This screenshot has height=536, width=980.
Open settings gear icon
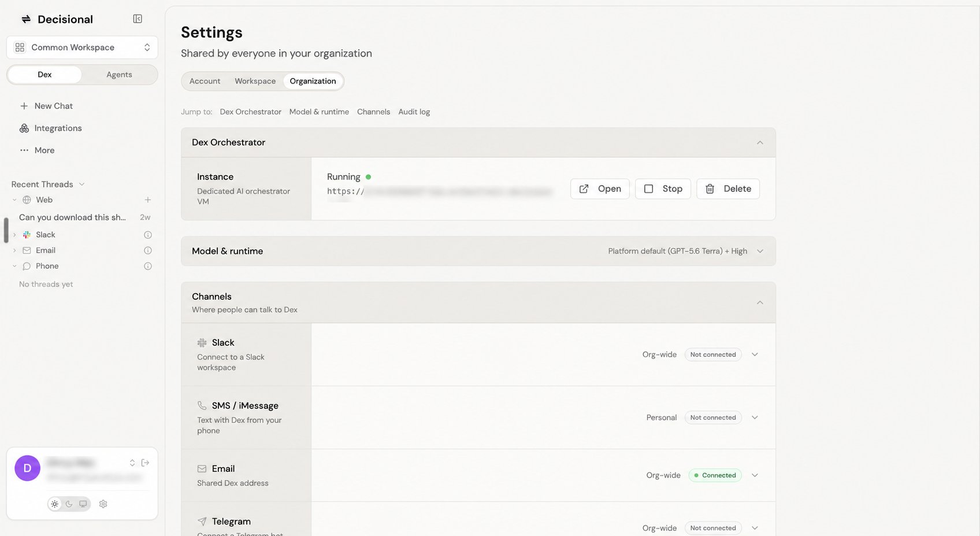tap(103, 504)
